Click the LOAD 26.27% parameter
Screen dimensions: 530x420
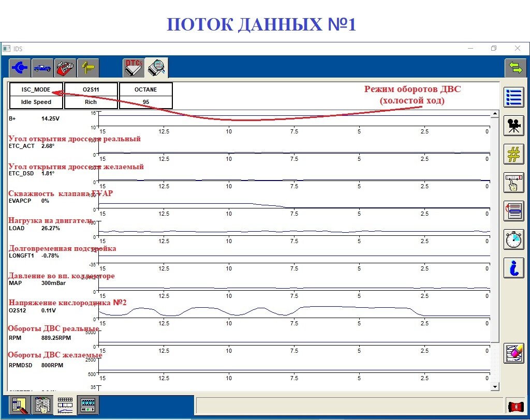[34, 228]
